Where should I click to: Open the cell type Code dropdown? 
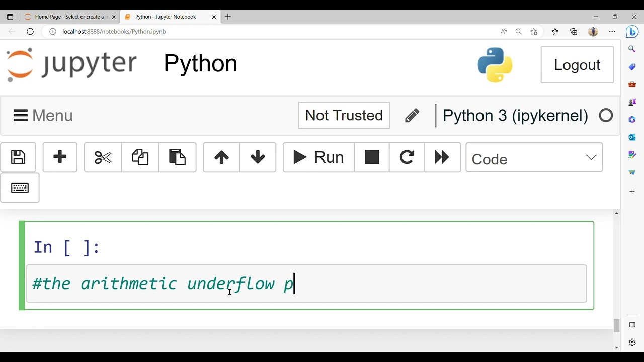(x=534, y=158)
